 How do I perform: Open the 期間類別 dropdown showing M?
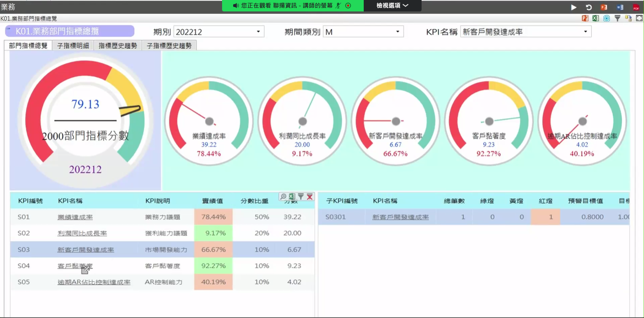coord(363,32)
